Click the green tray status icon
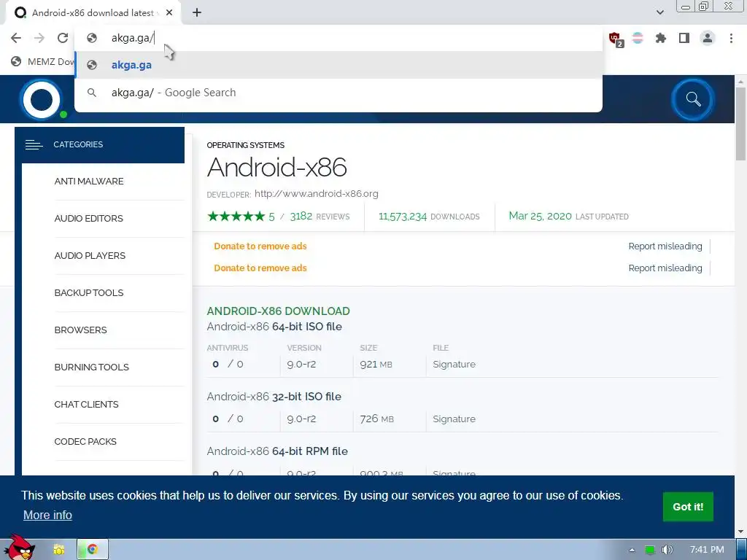This screenshot has width=747, height=560. [x=650, y=550]
